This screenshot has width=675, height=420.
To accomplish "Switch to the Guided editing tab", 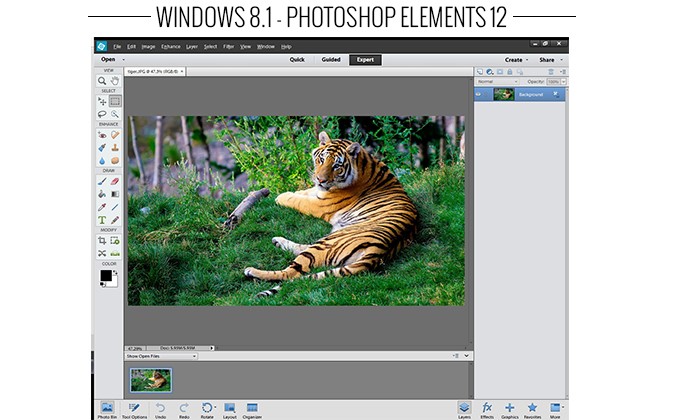I will tap(330, 59).
